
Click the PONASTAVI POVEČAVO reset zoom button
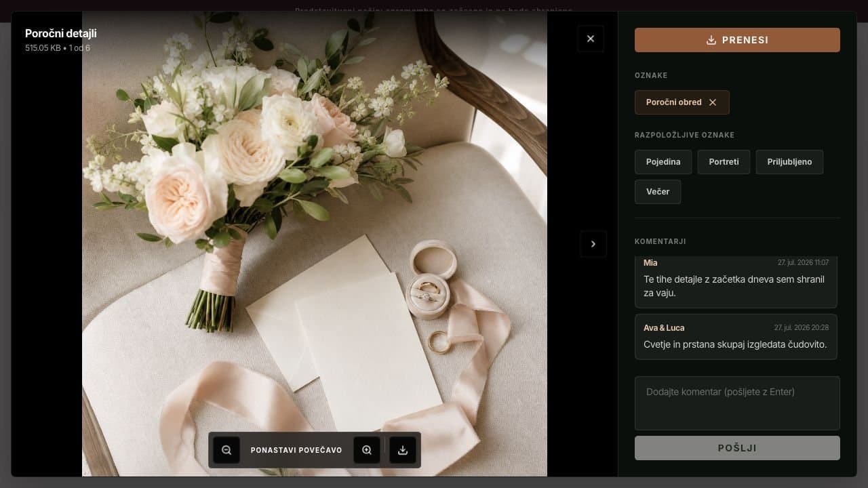pyautogui.click(x=296, y=450)
